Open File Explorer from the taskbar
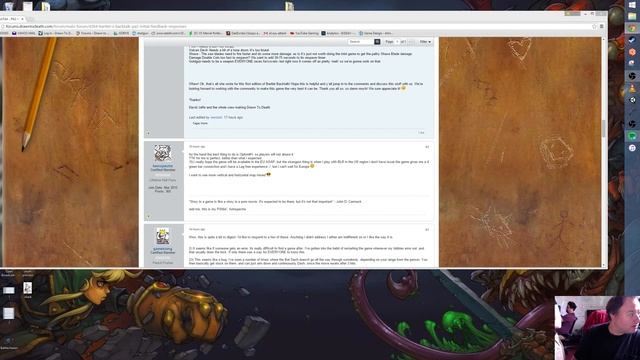This screenshot has height=360, width=640. (632, 16)
